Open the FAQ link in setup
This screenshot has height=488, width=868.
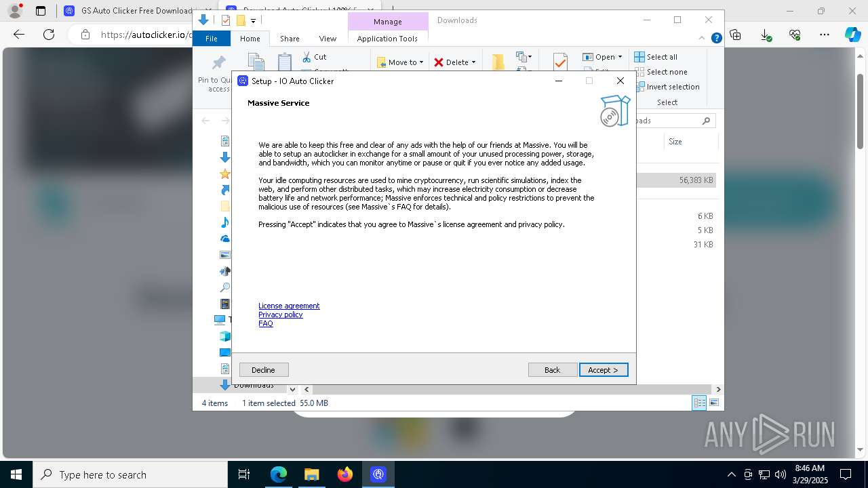pyautogui.click(x=266, y=323)
